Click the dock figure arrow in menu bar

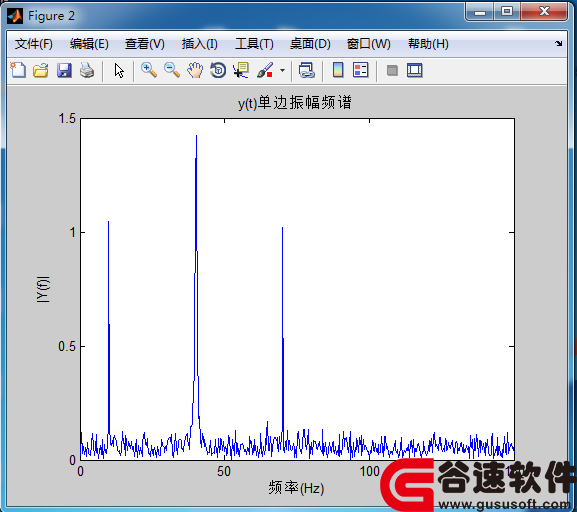[x=559, y=43]
